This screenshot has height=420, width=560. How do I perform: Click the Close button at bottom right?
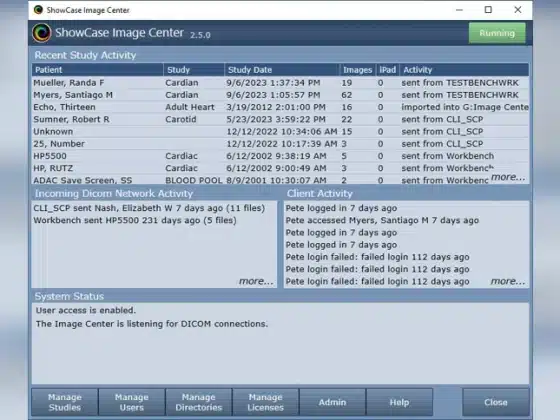point(496,402)
